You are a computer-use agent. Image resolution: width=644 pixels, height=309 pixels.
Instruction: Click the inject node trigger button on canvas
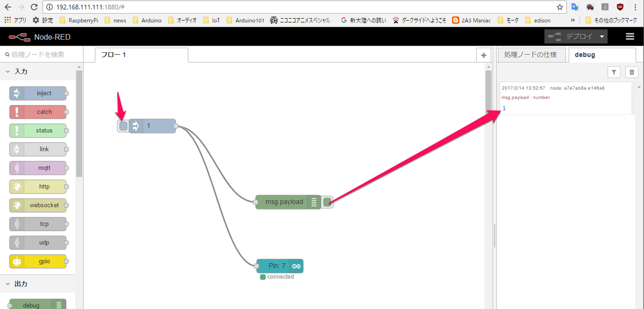click(123, 126)
